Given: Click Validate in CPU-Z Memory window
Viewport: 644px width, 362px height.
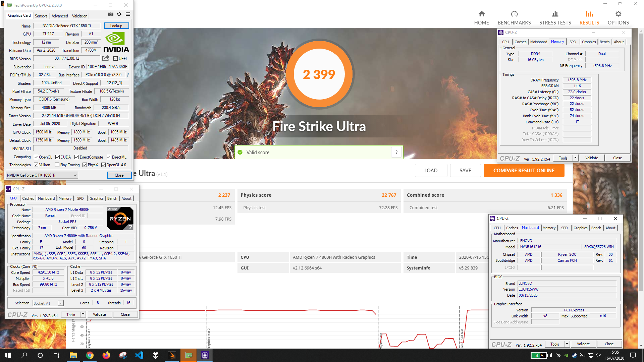Looking at the screenshot, I should pos(591,158).
